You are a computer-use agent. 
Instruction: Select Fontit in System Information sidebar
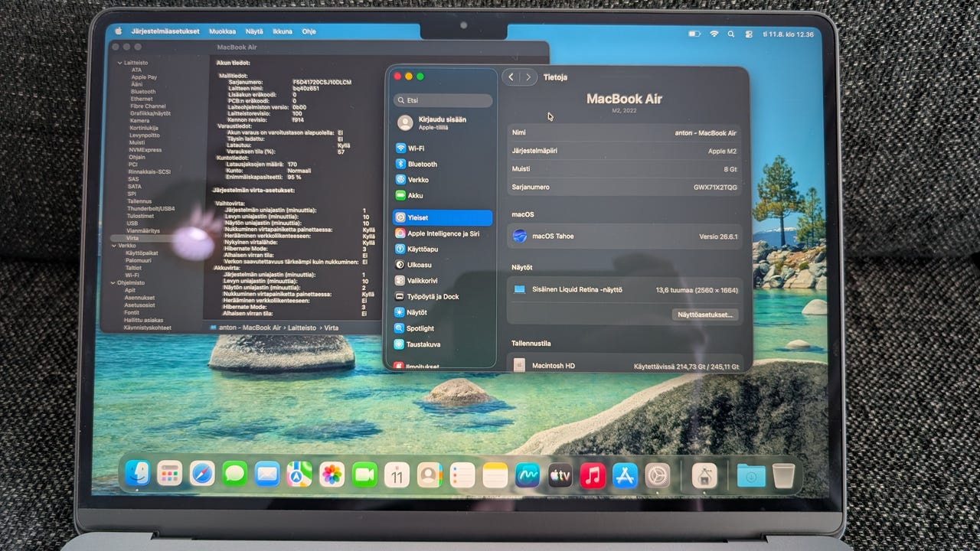pos(131,312)
